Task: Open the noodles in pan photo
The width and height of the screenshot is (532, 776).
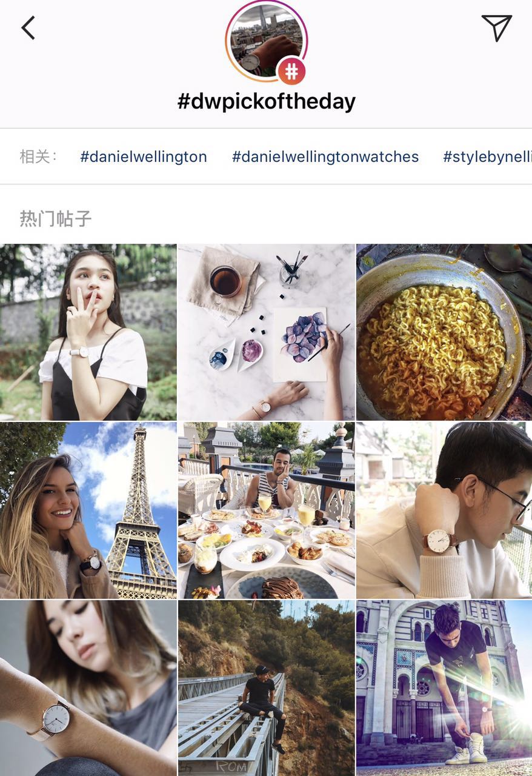Action: click(444, 332)
